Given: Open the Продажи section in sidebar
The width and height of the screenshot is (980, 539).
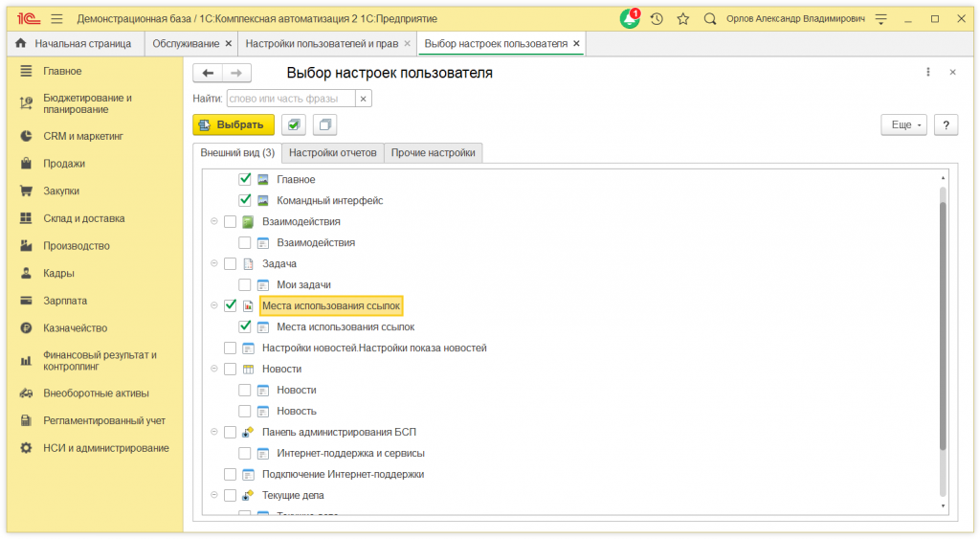Looking at the screenshot, I should point(64,164).
